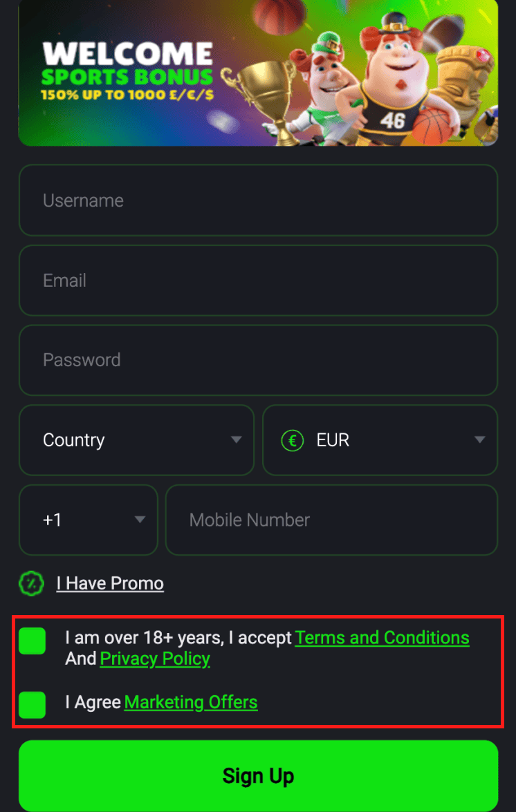Click the Country dropdown arrow icon
Screen dimensions: 516x812
tap(237, 440)
